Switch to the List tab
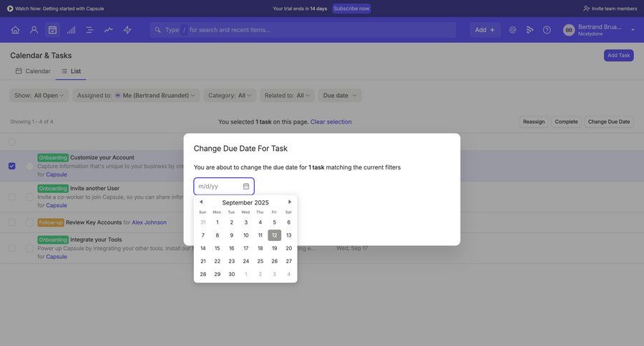Screen dimensions: 644x346 [71, 71]
